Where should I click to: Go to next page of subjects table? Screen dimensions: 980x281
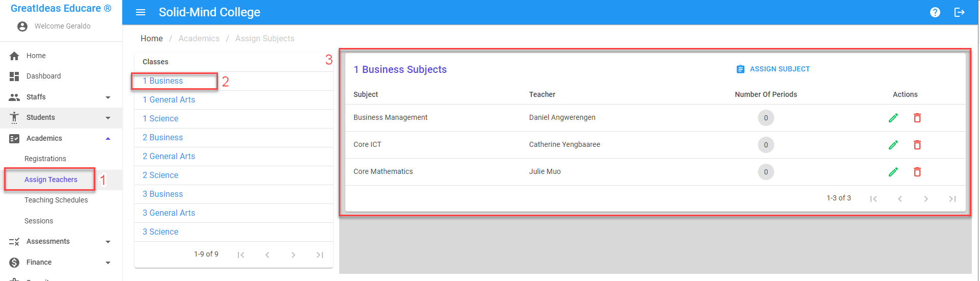tap(926, 199)
